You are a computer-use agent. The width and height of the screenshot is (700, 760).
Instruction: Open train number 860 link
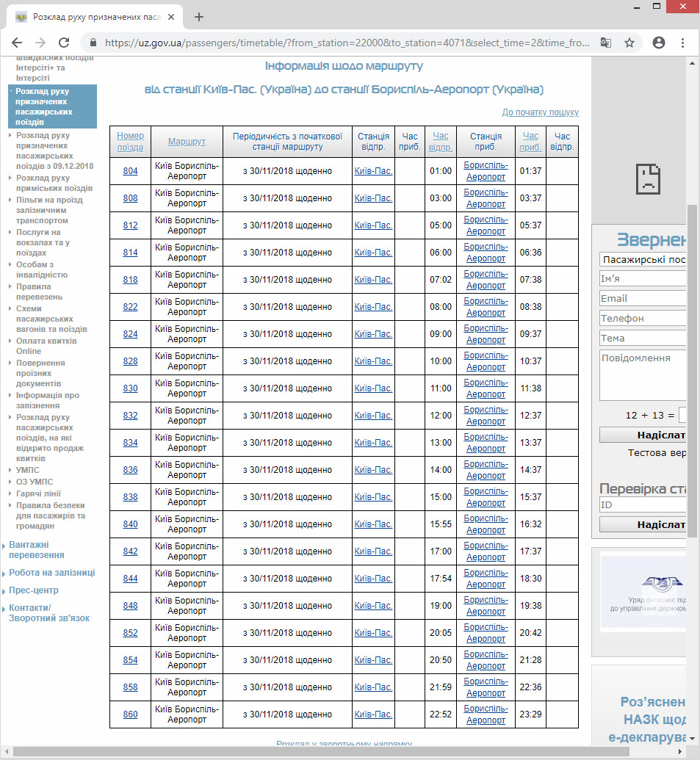[x=130, y=714]
